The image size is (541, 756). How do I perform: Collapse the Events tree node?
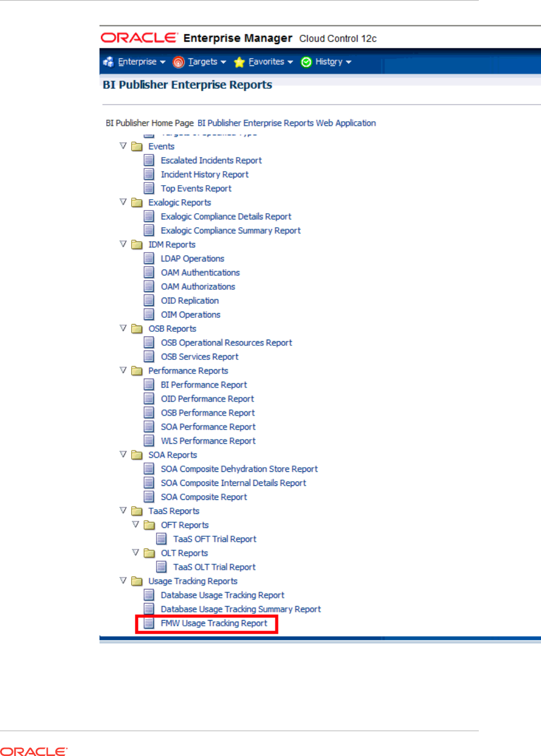[123, 146]
